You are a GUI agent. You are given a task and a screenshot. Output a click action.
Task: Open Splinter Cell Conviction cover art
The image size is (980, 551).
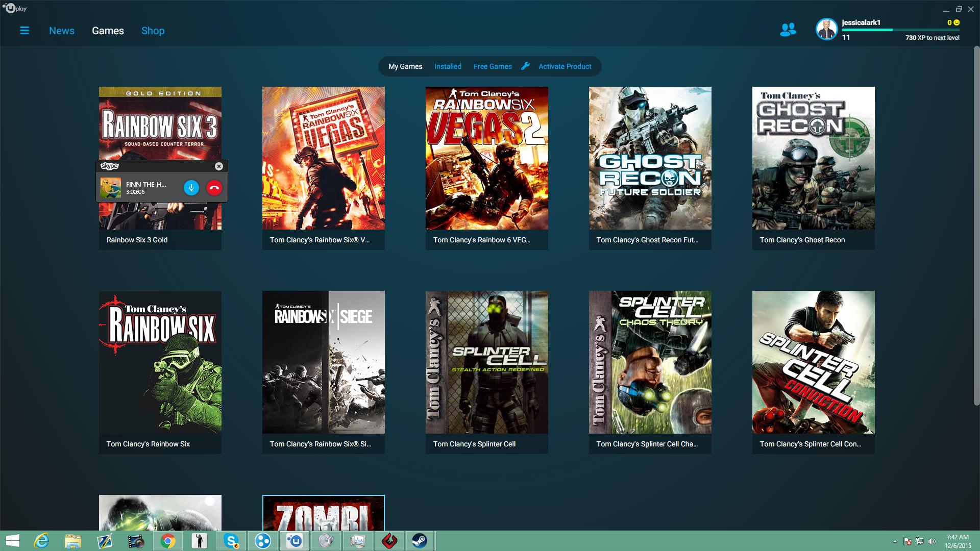click(814, 362)
